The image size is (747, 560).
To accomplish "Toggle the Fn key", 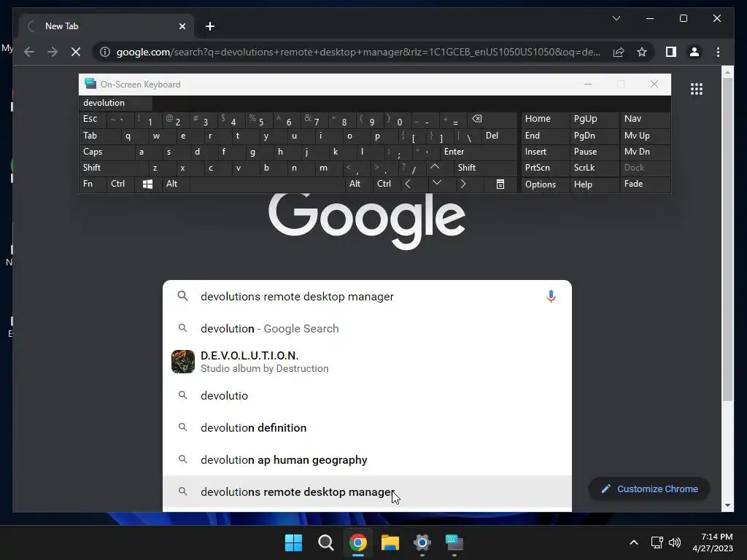I will pyautogui.click(x=93, y=184).
